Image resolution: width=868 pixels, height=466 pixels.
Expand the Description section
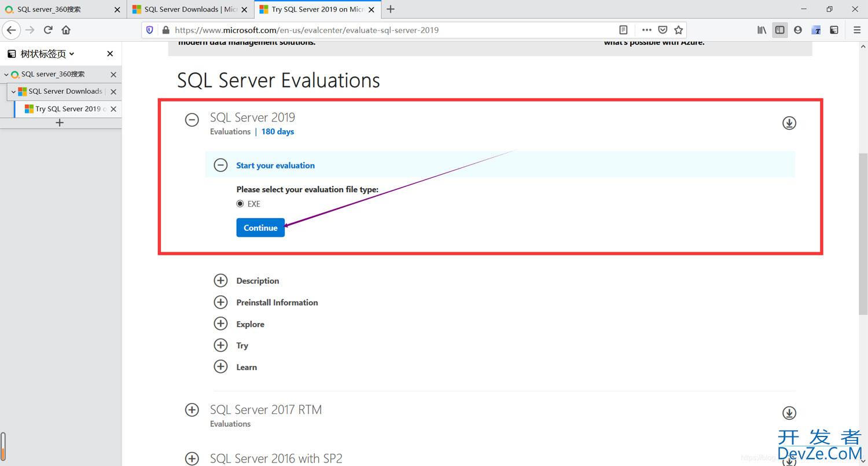(220, 281)
